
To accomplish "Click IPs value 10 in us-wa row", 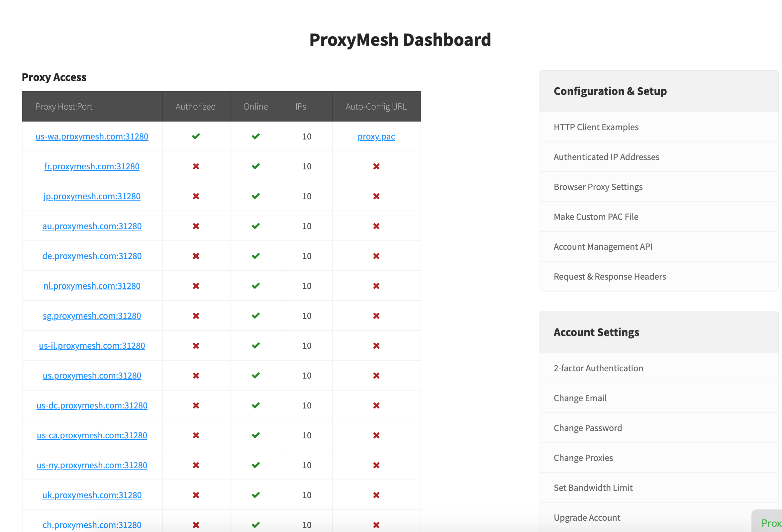I will pyautogui.click(x=307, y=136).
